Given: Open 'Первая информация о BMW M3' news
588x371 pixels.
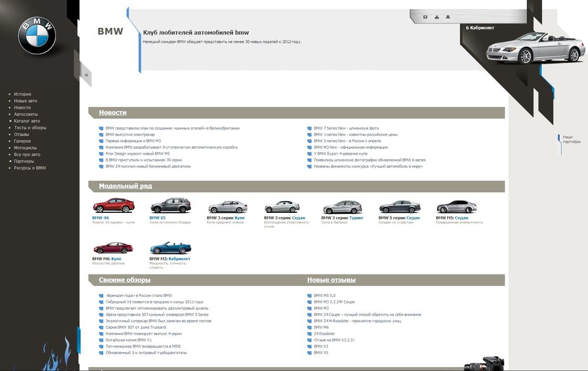Looking at the screenshot, I should coord(133,141).
